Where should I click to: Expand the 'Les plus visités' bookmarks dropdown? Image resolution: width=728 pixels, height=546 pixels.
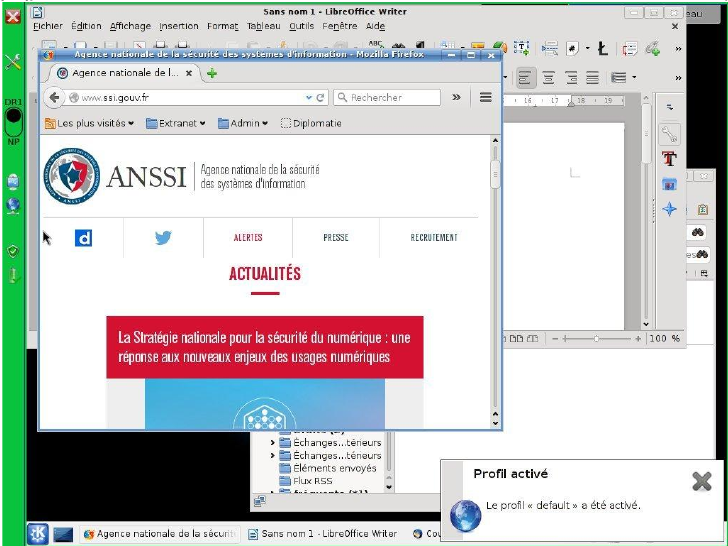pyautogui.click(x=90, y=123)
